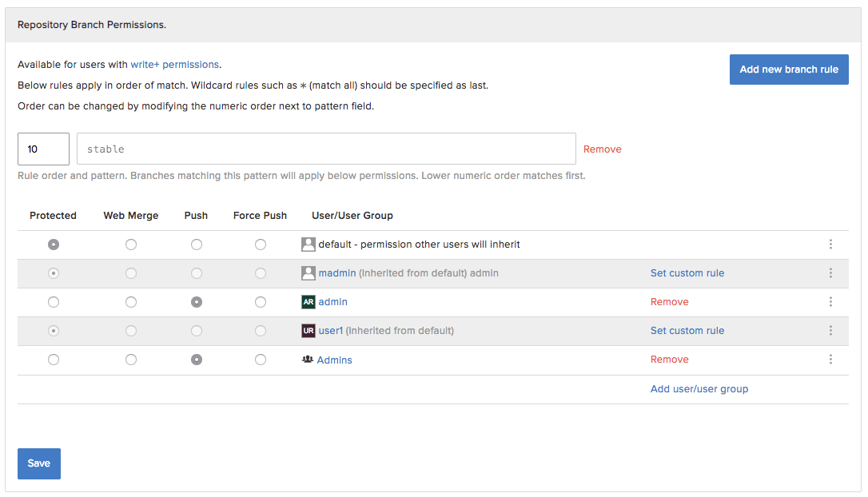The image size is (868, 497).
Task: Select Web Merge for default permission
Action: click(131, 245)
